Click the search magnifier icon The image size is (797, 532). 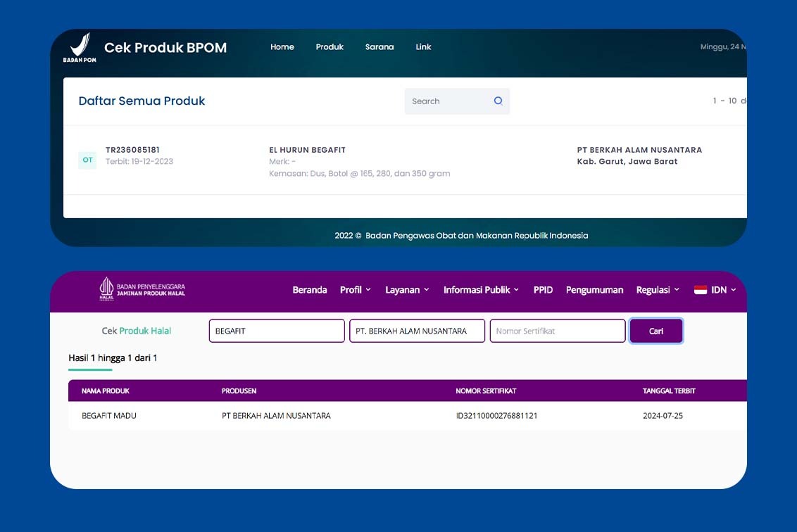[498, 101]
